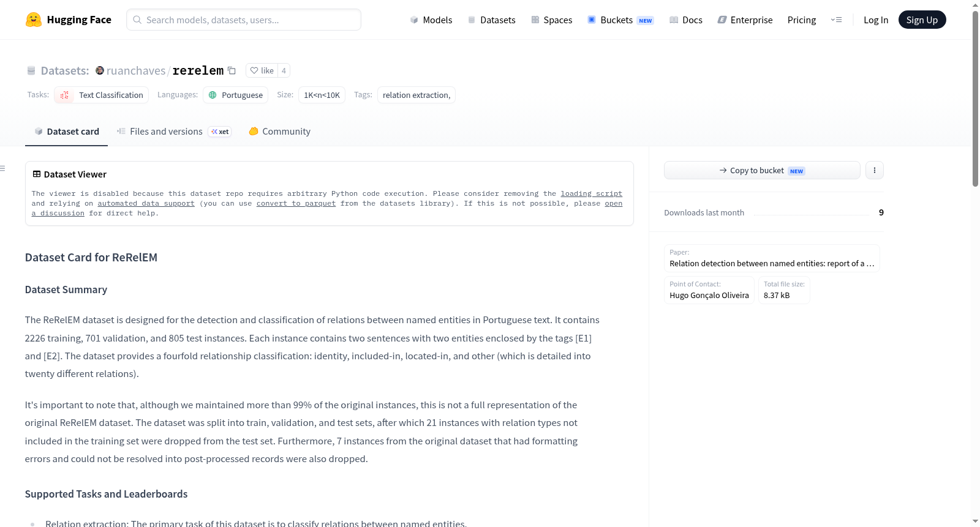The width and height of the screenshot is (980, 527).
Task: Like the rerelem dataset
Action: coord(262,70)
